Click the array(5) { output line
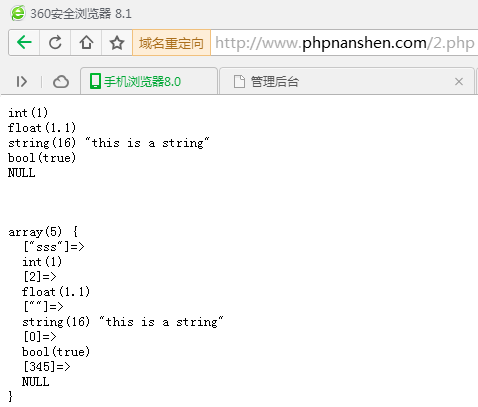 click(x=43, y=232)
